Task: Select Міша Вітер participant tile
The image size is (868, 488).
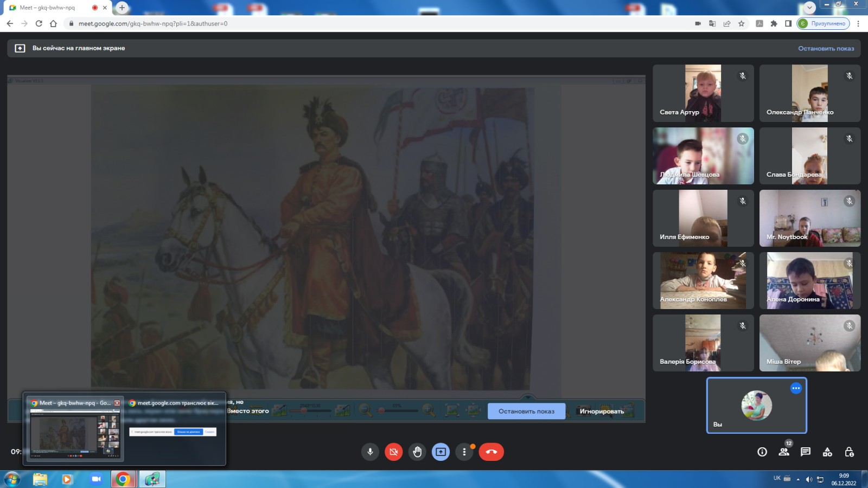Action: 810,343
